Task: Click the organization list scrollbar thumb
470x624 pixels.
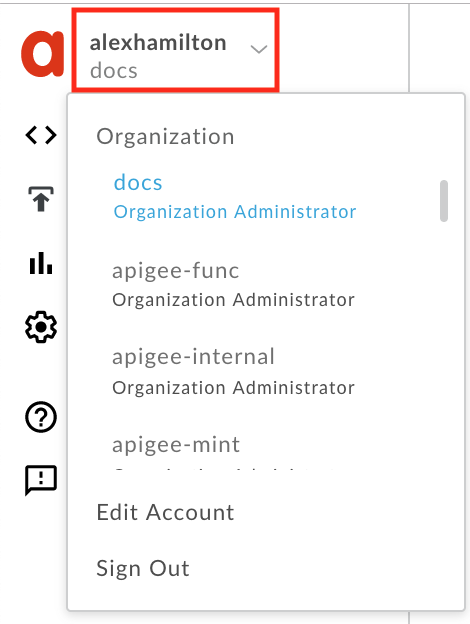Action: coord(444,201)
